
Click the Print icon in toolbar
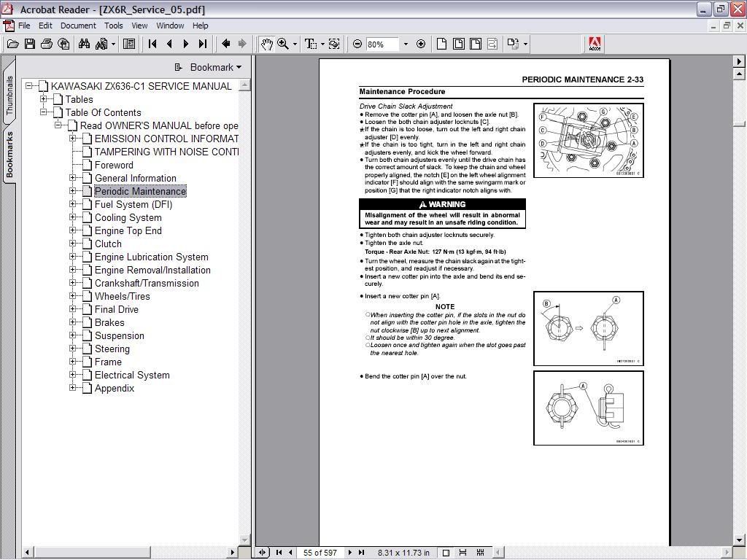47,44
